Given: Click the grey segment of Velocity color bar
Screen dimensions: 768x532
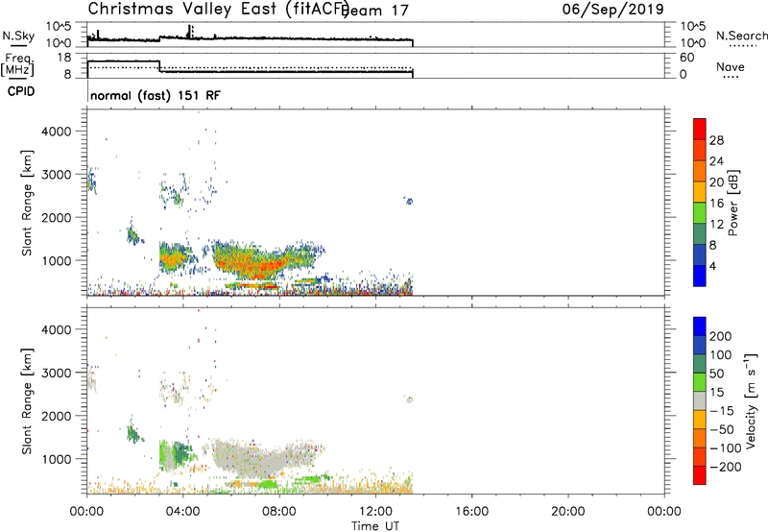Looking at the screenshot, I should tap(700, 400).
